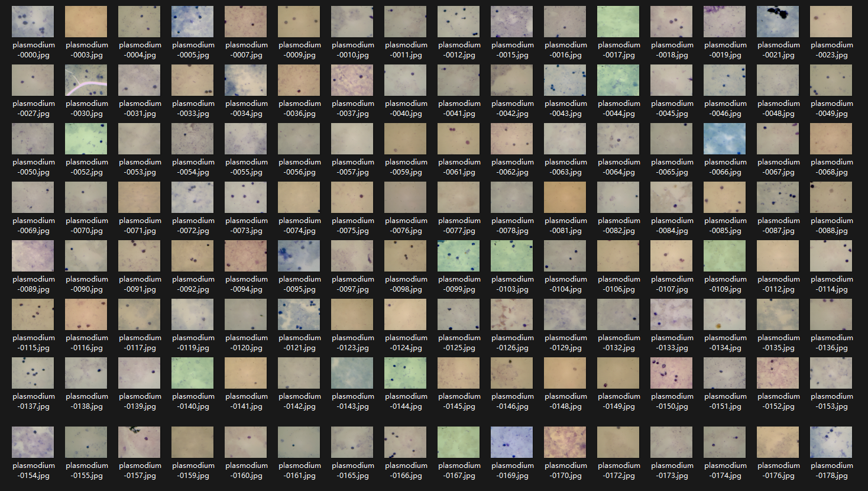
Task: Click file name plasmodium-0174.jpg
Action: [x=726, y=470]
